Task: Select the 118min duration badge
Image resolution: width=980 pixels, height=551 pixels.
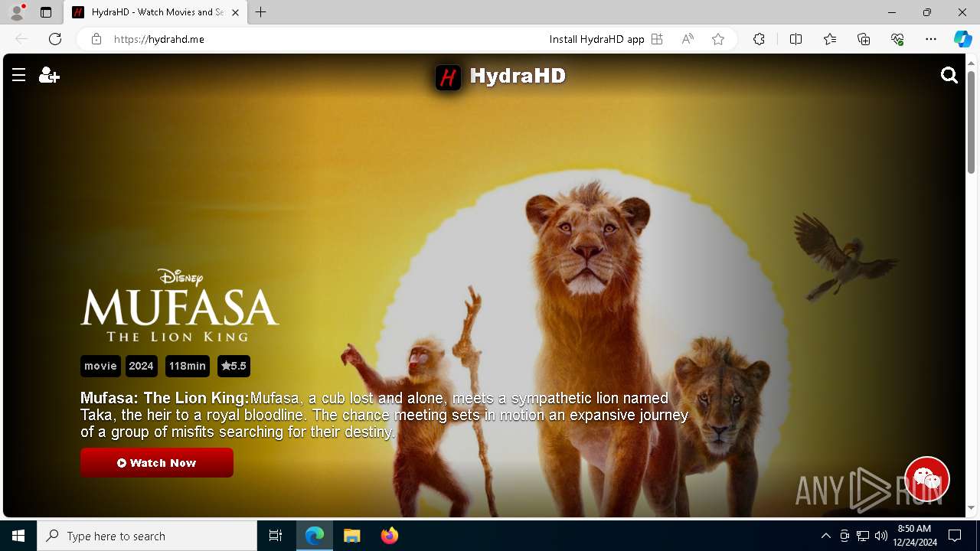Action: click(188, 366)
